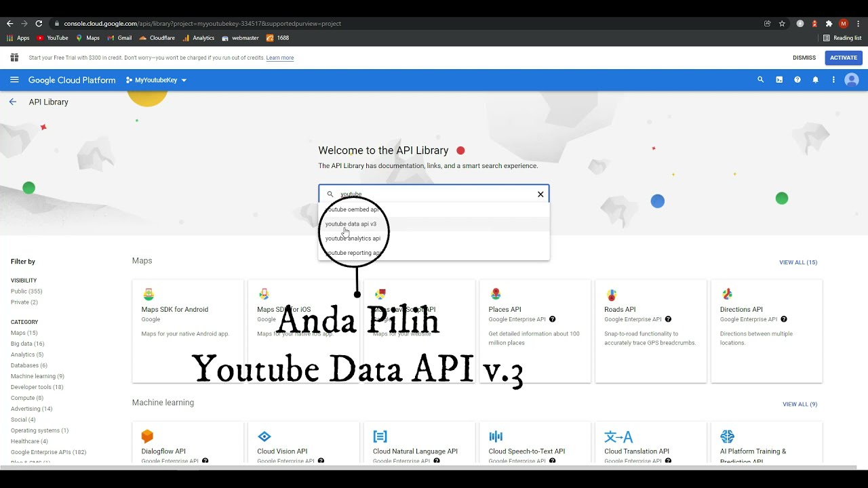The height and width of the screenshot is (488, 868).
Task: Open the Places API card
Action: pos(535,331)
